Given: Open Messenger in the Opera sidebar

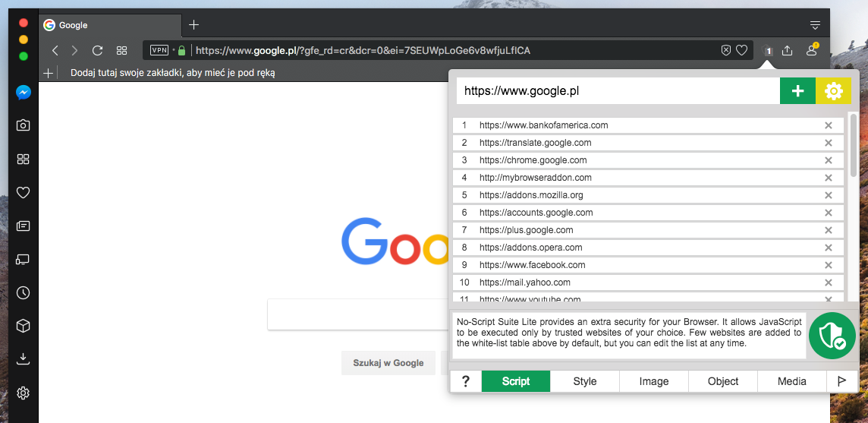Looking at the screenshot, I should point(24,93).
